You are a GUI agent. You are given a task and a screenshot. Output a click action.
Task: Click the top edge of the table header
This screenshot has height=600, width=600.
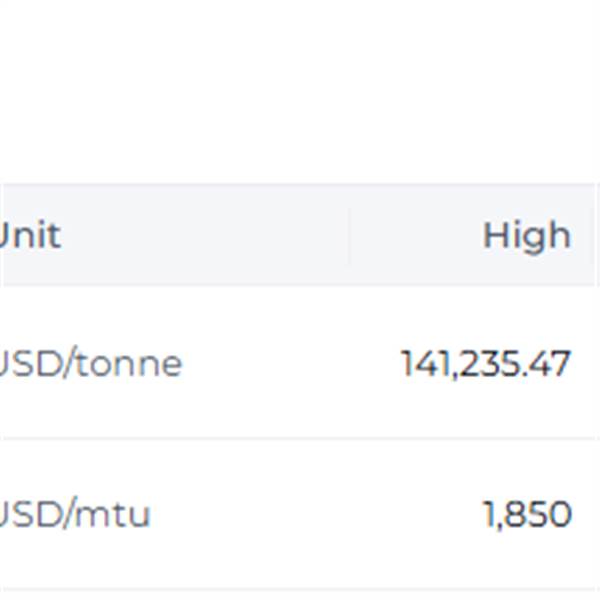point(300,184)
